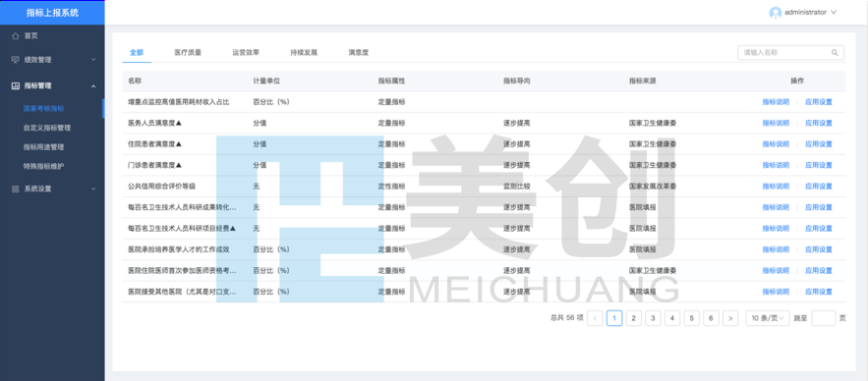Open 应用设置 for 门诊患者满意度
Viewport: 868px width, 381px height.
(819, 165)
